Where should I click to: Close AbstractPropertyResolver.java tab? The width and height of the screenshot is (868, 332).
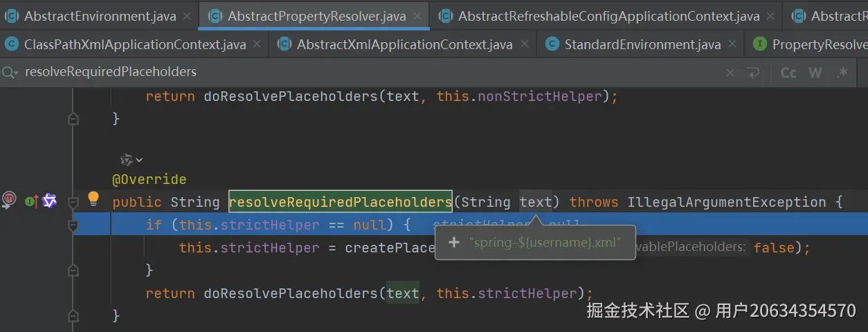(x=417, y=16)
